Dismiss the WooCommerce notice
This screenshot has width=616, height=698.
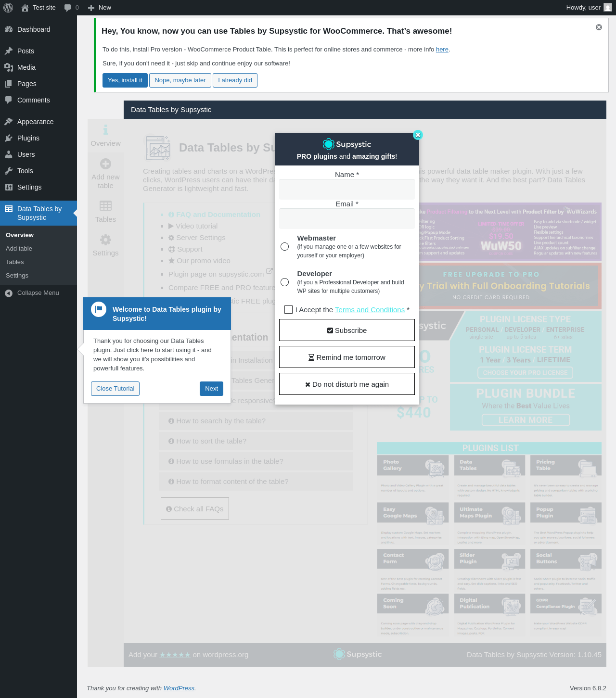pyautogui.click(x=599, y=27)
